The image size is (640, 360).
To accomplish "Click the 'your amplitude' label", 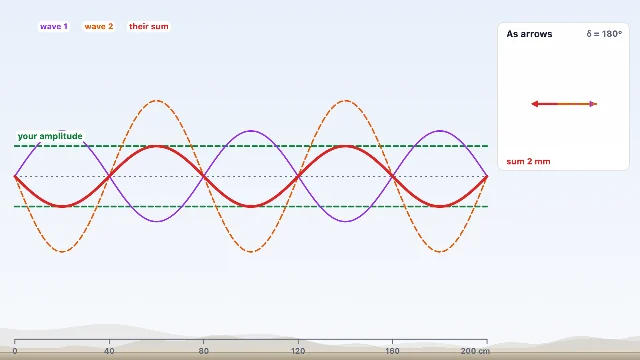I will 50,136.
